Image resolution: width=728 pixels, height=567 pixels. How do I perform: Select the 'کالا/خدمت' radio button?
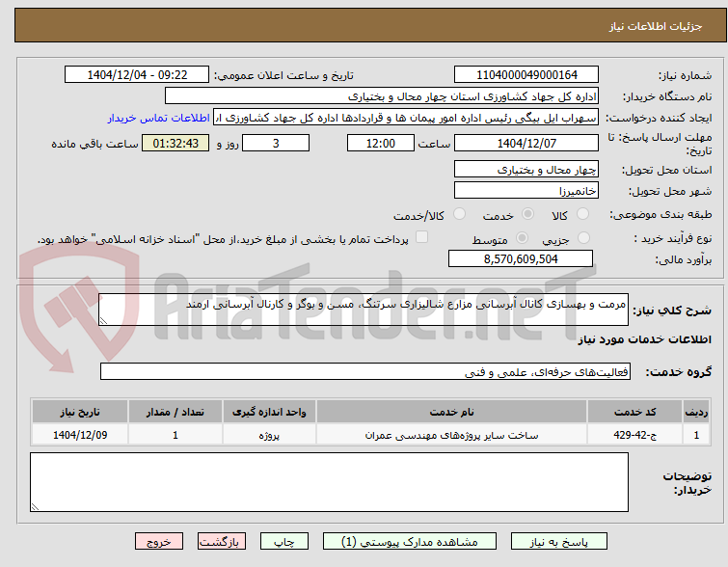coord(459,214)
